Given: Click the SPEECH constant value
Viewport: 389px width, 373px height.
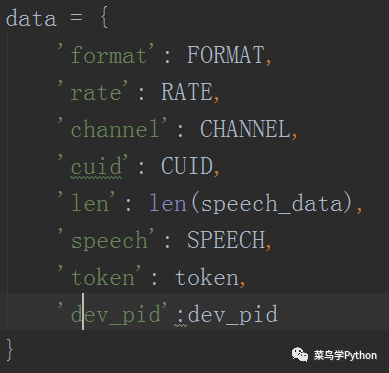Looking at the screenshot, I should [226, 240].
